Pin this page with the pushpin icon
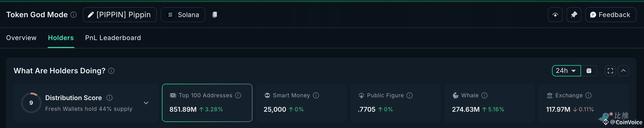The height and width of the screenshot is (128, 644). pos(574,15)
